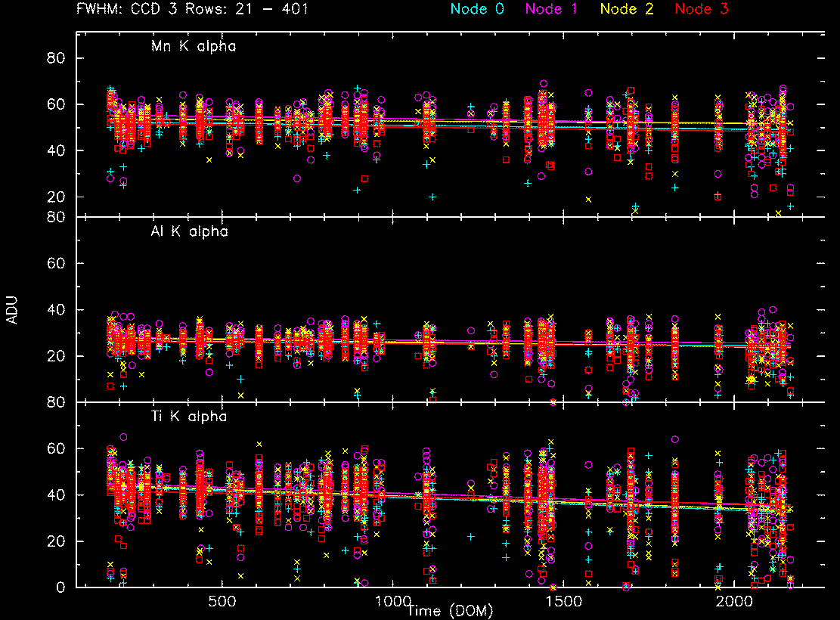Select the magenta Node 1 legend label
Viewport: 840px width, 620px height.
click(x=553, y=10)
